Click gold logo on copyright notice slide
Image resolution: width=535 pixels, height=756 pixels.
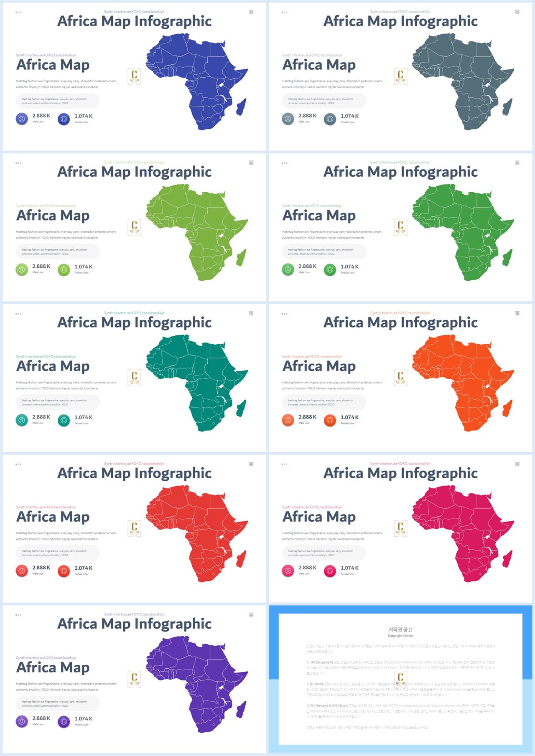point(400,679)
